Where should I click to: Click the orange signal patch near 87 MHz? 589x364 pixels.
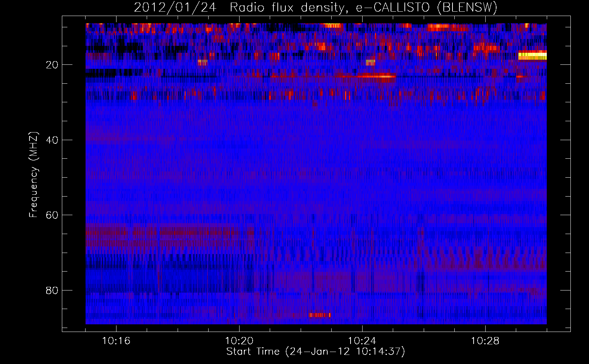[320, 315]
